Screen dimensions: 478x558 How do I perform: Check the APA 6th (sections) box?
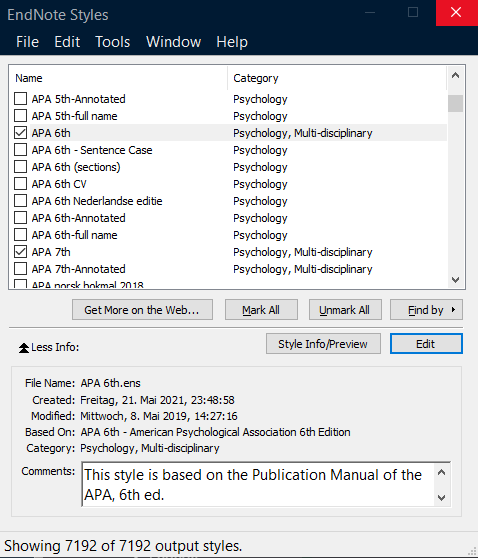pyautogui.click(x=20, y=167)
